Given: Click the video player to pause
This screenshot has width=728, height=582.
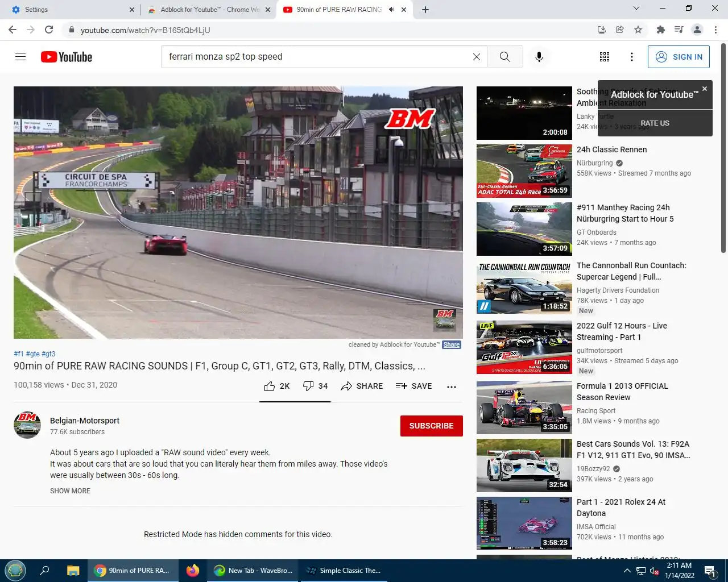Looking at the screenshot, I should 238,213.
